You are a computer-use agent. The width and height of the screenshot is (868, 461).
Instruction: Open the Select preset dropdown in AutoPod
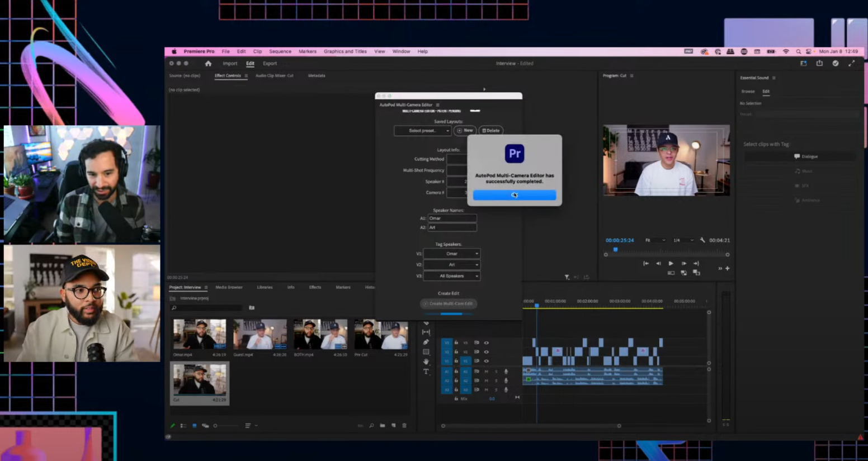point(422,131)
